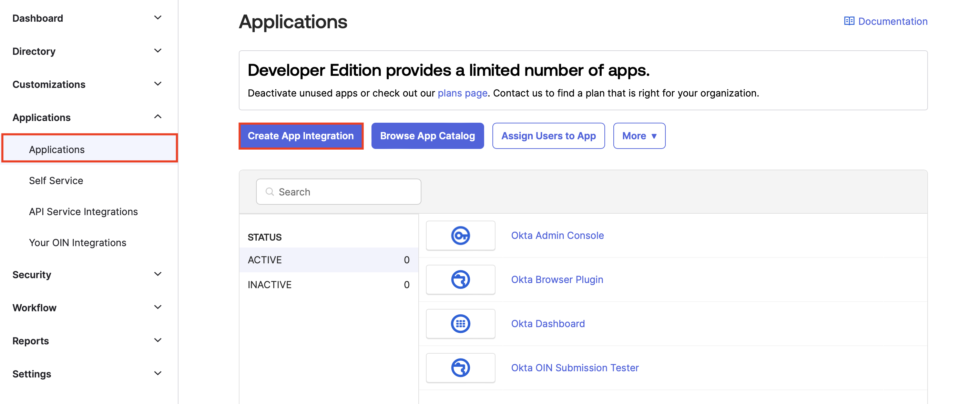Click Create App Integration button
Screen dimensions: 980x404
click(x=301, y=136)
